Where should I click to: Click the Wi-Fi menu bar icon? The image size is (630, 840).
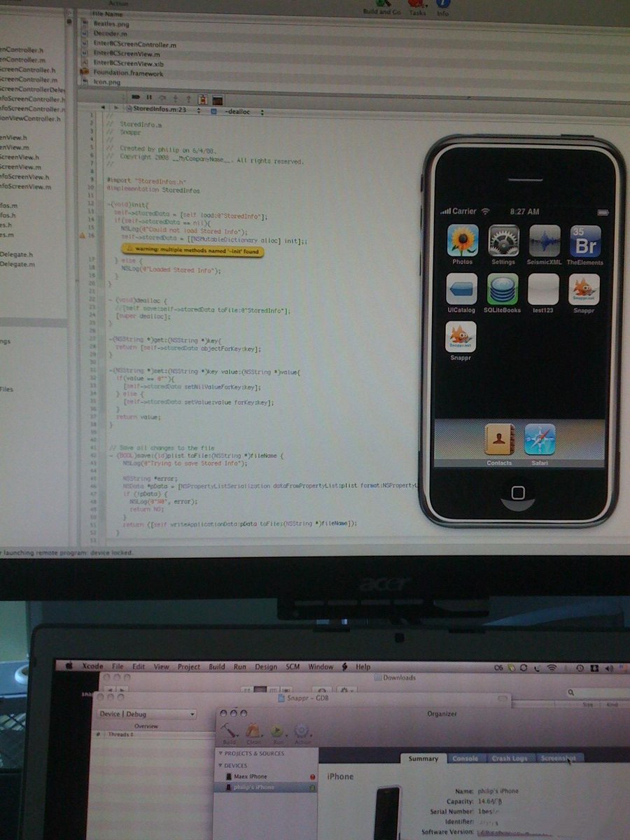pos(552,668)
